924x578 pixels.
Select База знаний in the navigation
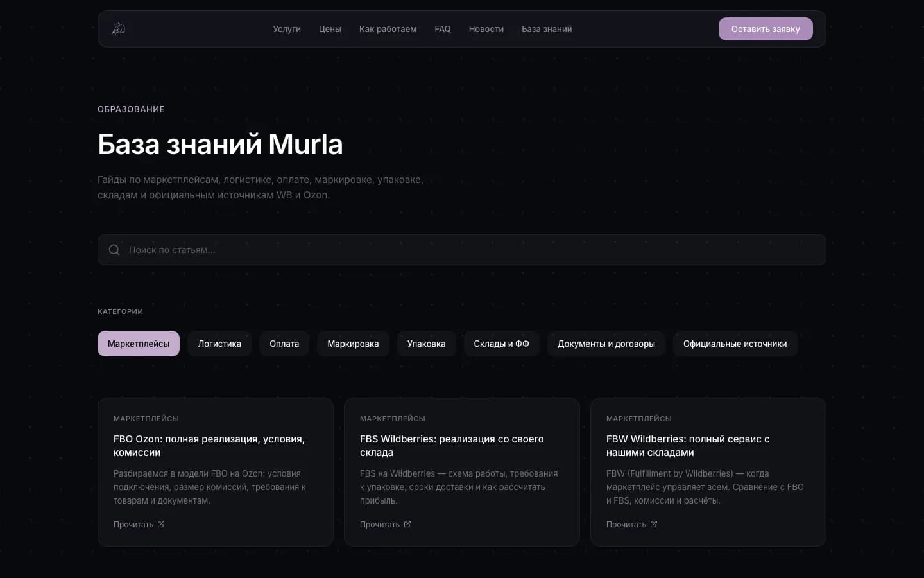coord(547,29)
